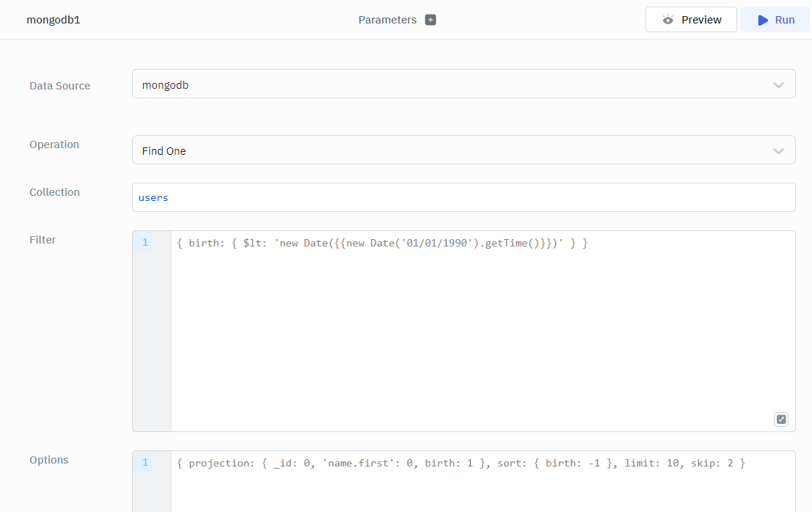Image resolution: width=812 pixels, height=512 pixels.
Task: Expand the Filter editor with the popout icon
Action: click(781, 420)
